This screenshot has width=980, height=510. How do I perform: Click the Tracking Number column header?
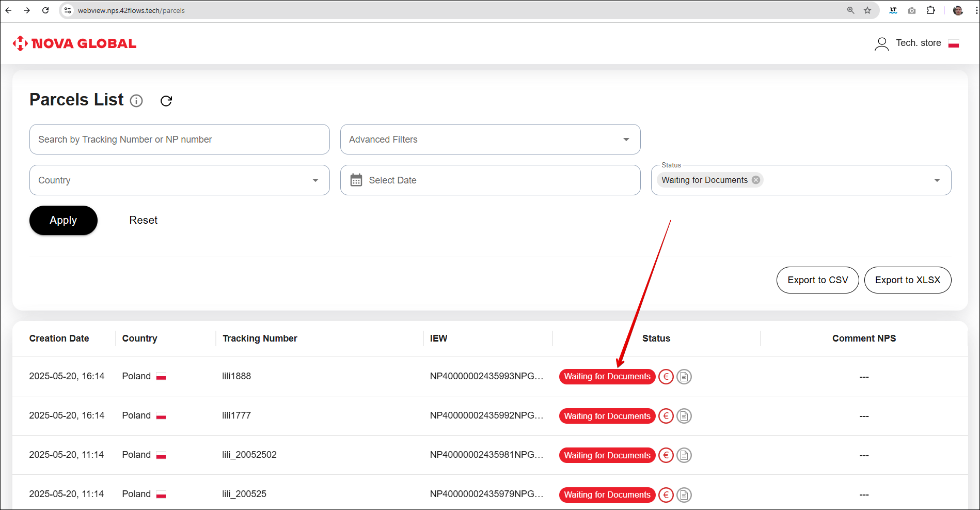point(260,338)
